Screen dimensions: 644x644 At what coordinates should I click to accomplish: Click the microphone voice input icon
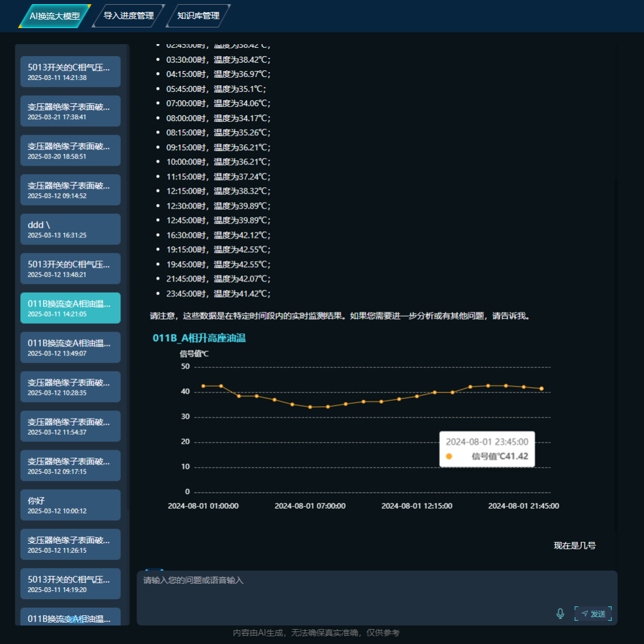click(x=560, y=614)
